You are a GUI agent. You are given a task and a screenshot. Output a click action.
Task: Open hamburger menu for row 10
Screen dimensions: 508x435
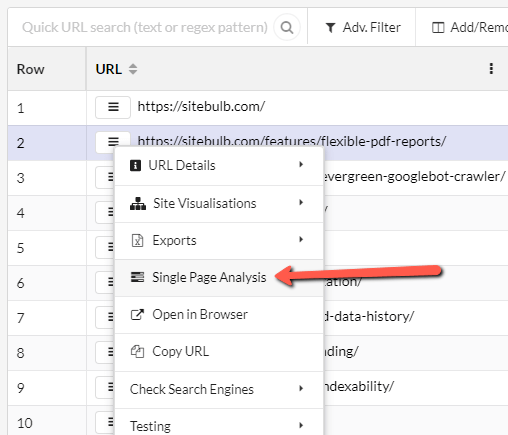point(105,423)
